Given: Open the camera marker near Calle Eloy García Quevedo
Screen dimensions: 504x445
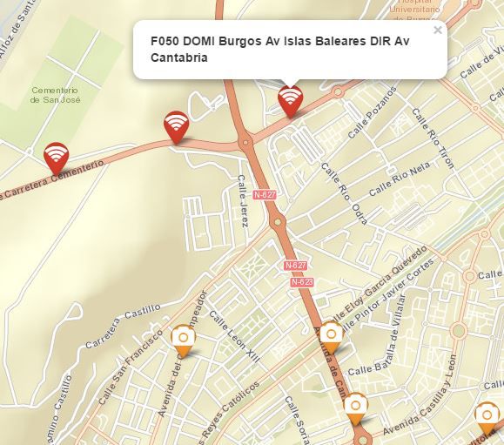Looking at the screenshot, I should point(331,338).
